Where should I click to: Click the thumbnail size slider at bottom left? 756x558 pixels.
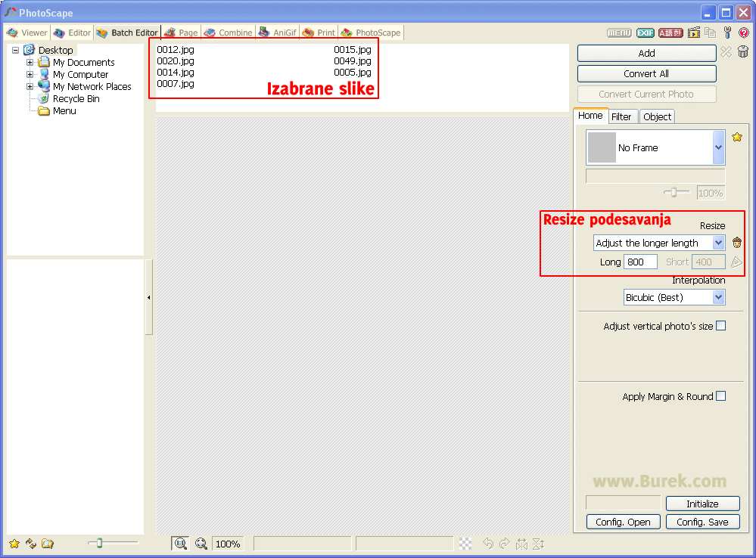click(99, 543)
